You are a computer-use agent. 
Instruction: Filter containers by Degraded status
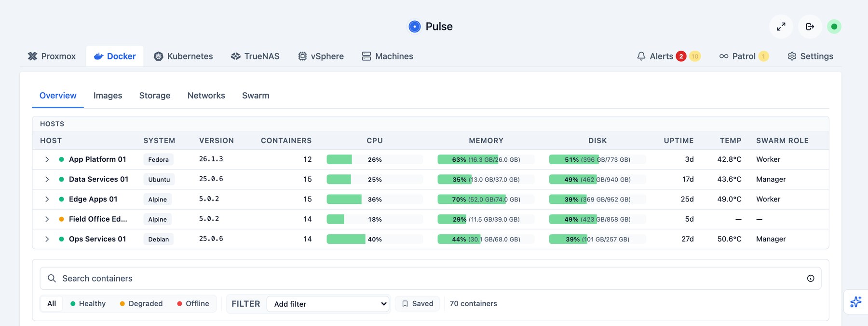141,304
